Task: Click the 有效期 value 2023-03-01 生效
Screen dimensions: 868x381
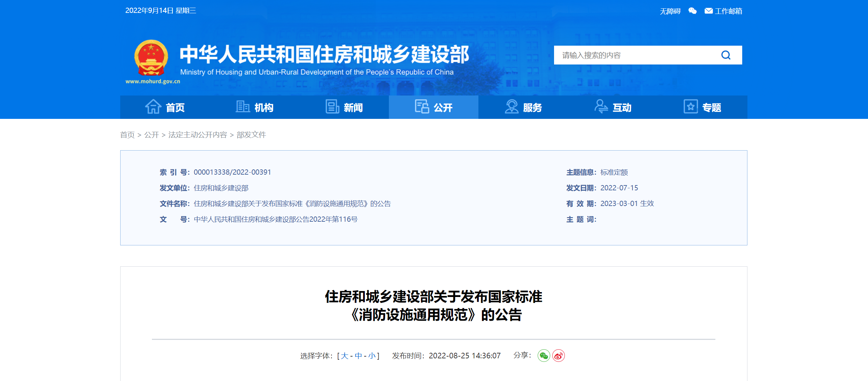Action: (x=627, y=204)
